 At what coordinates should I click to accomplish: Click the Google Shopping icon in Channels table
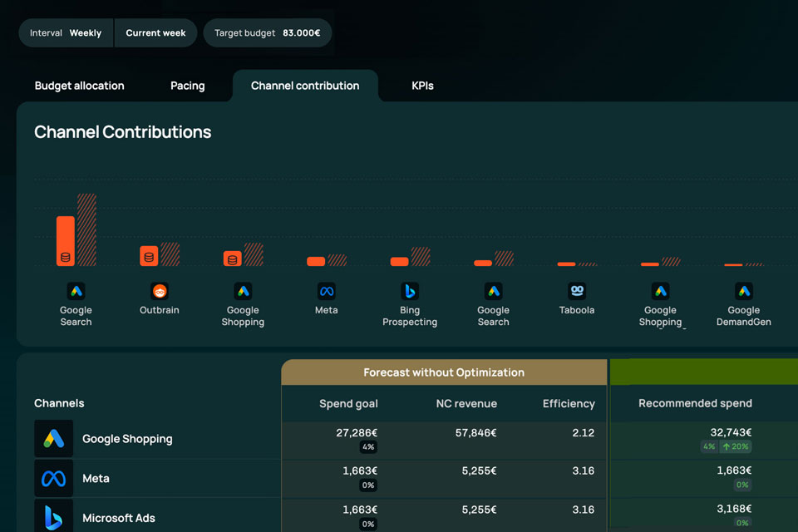(x=53, y=438)
